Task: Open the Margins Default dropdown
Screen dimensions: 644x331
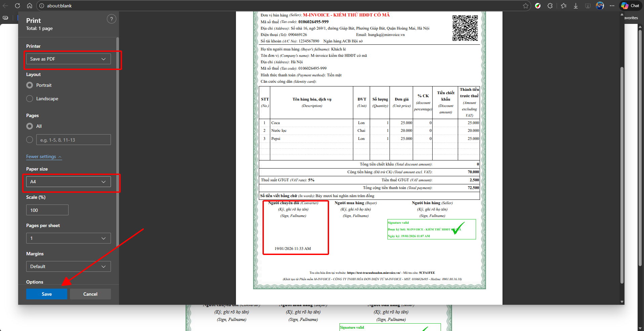Action: click(x=68, y=266)
